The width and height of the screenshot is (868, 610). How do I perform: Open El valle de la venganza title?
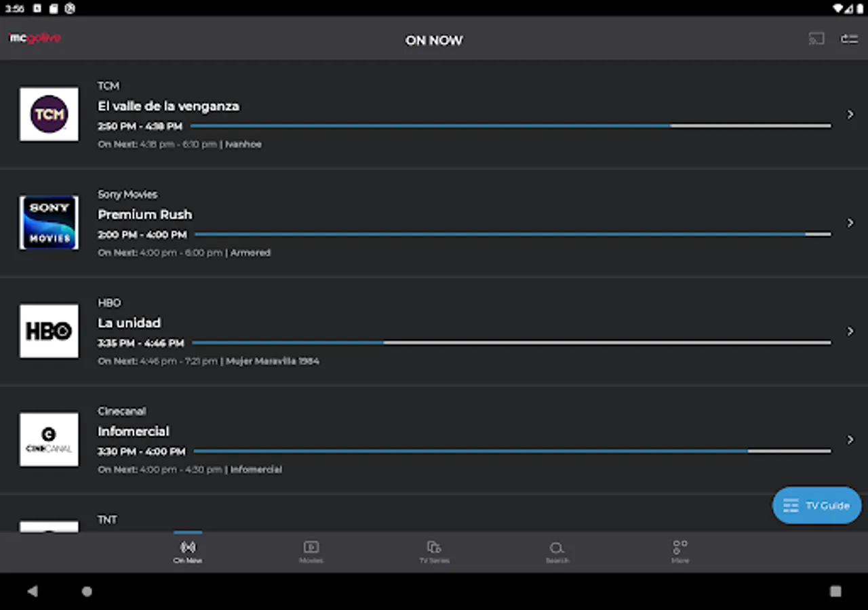[x=168, y=106]
